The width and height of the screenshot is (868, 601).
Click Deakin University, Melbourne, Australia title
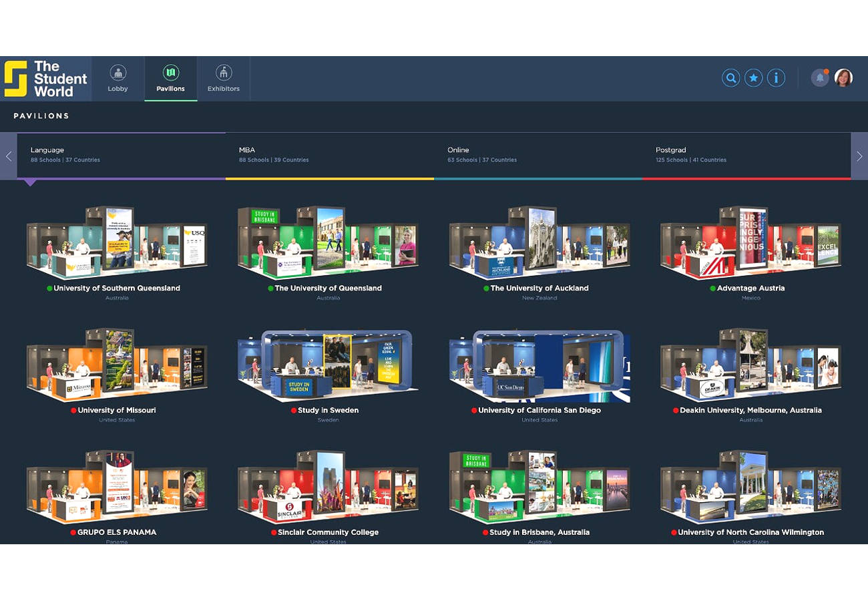click(x=751, y=410)
